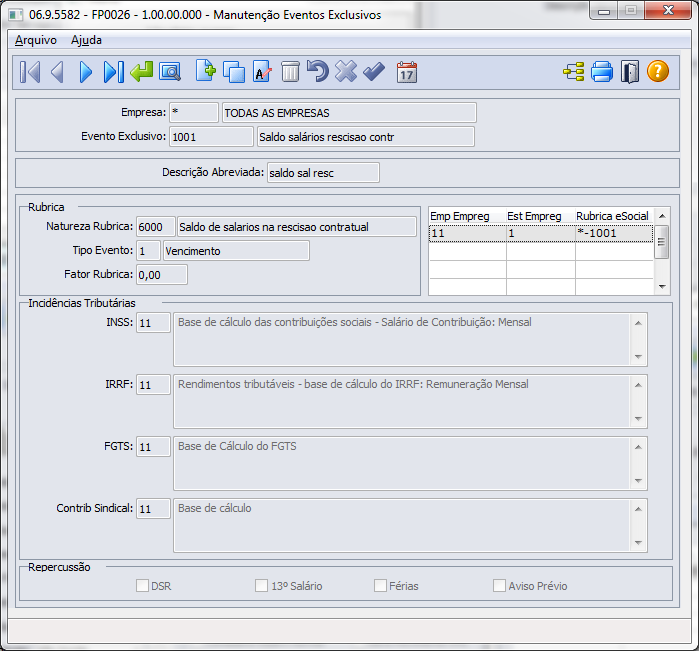The image size is (699, 651).
Task: Open the hierarchy tree structure icon
Action: 574,72
